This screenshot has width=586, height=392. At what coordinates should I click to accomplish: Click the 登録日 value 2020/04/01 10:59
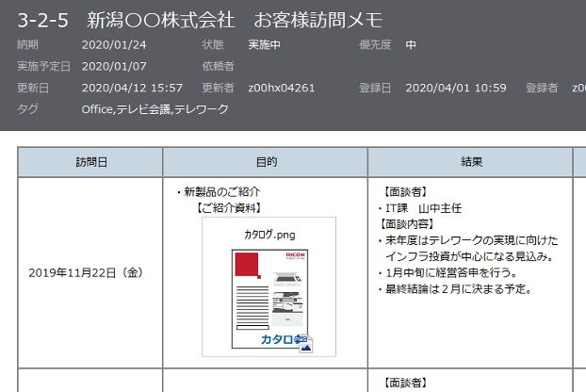point(456,89)
